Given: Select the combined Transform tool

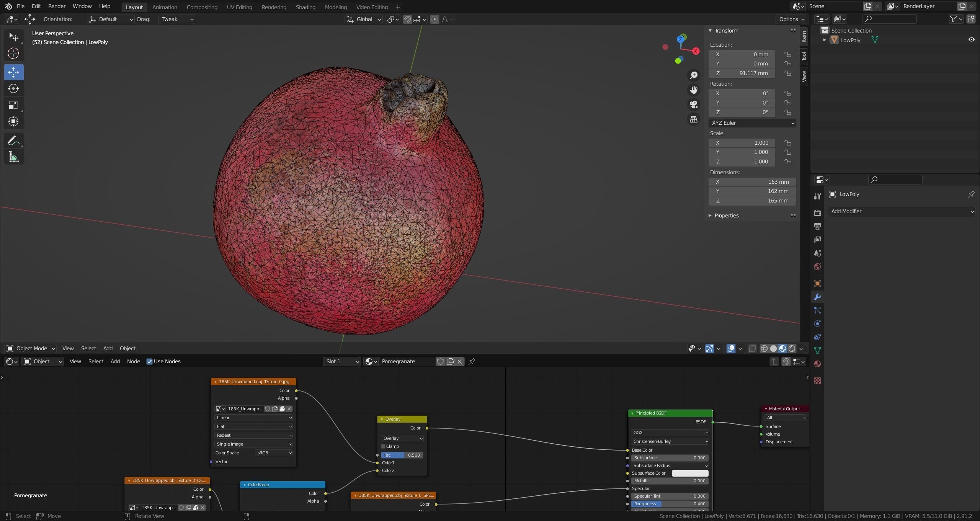Looking at the screenshot, I should pyautogui.click(x=14, y=121).
